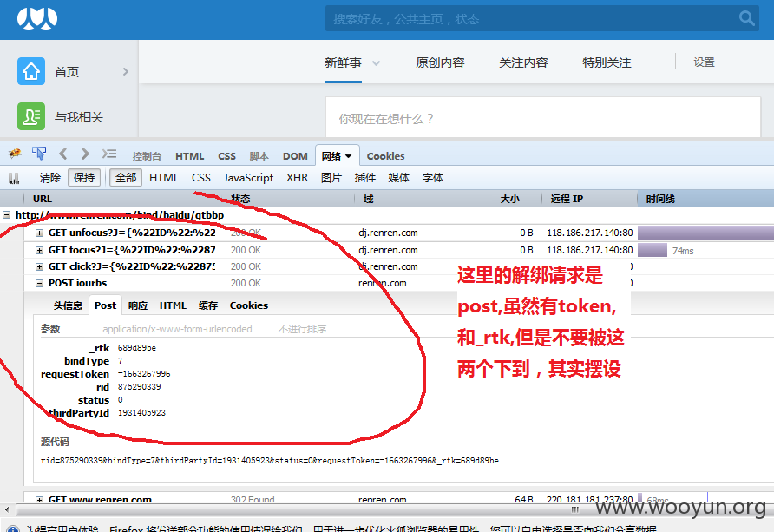Click the search magnifier icon

(x=746, y=19)
